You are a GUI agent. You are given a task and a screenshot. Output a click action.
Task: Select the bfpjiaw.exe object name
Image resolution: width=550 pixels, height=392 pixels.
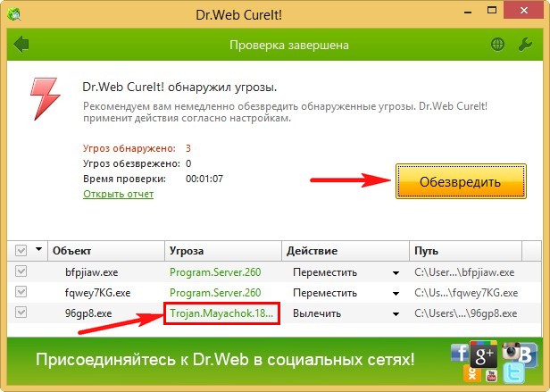coord(92,272)
